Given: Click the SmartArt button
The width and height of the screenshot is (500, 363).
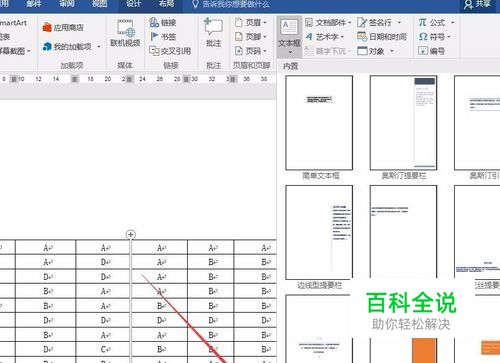Looking at the screenshot, I should [13, 23].
